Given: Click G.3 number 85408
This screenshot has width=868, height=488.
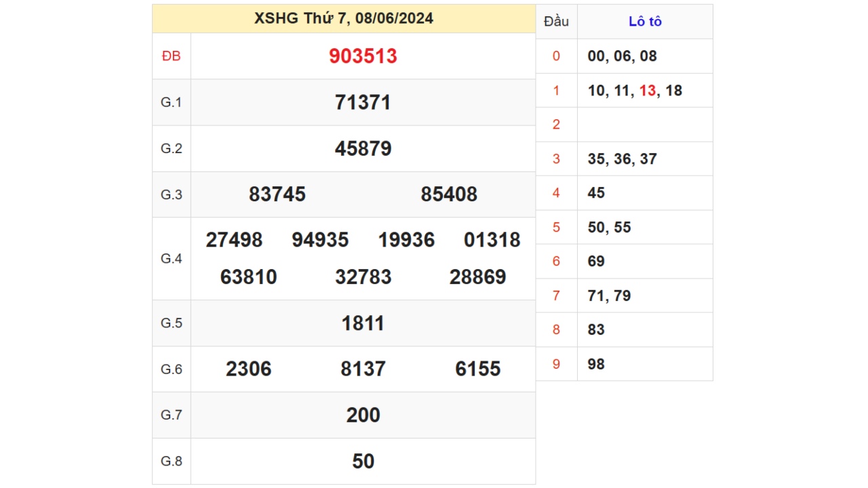Looking at the screenshot, I should click(449, 195).
